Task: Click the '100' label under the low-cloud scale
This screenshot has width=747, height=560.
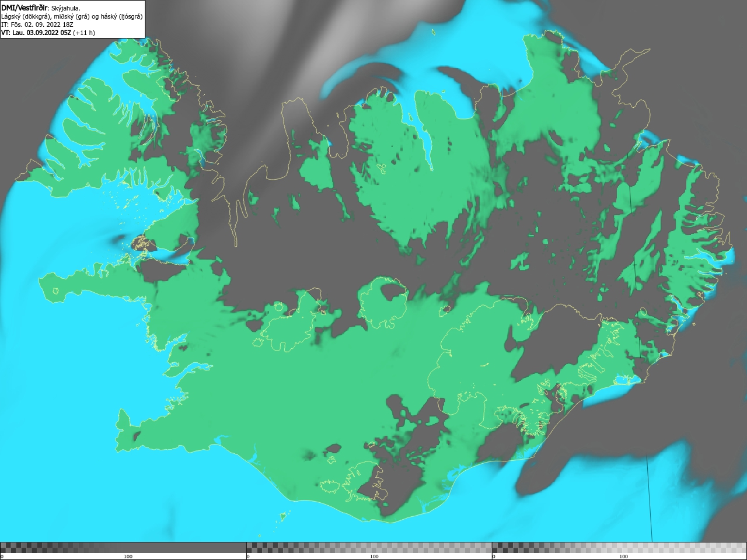Action: (x=128, y=556)
